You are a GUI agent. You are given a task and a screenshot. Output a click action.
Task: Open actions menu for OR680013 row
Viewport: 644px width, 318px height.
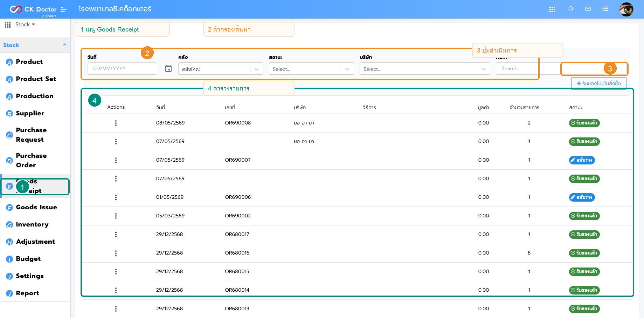point(116,309)
